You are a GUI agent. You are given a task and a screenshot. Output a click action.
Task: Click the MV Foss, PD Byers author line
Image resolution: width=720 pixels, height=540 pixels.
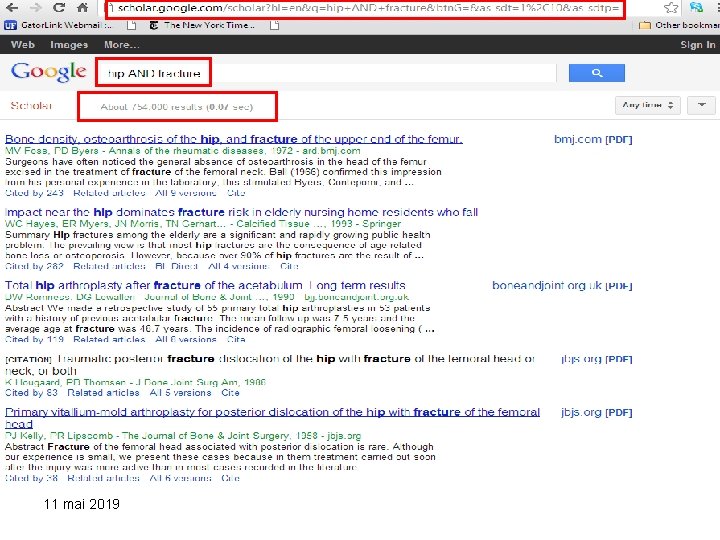(x=182, y=151)
